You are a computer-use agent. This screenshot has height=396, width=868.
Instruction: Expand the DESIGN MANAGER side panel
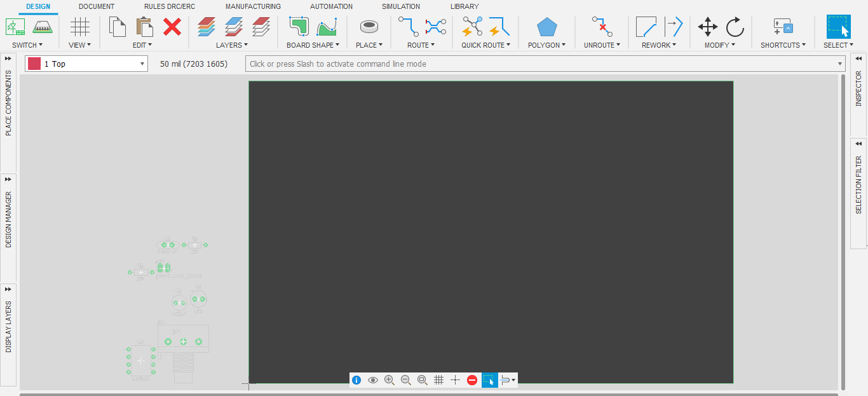[x=8, y=179]
